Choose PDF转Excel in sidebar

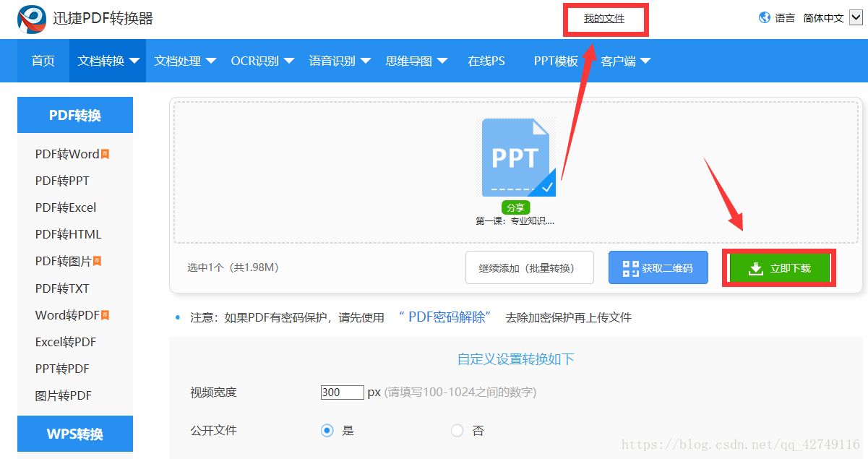click(66, 207)
